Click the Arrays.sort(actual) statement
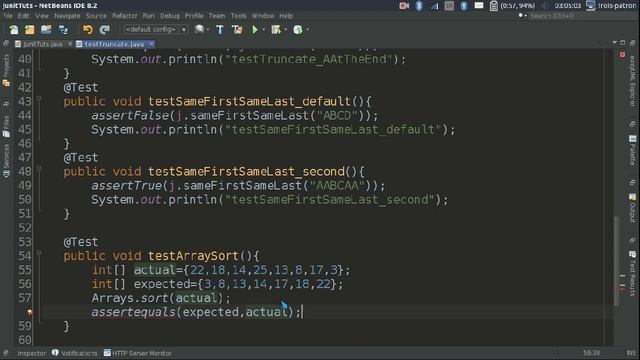 [x=161, y=298]
